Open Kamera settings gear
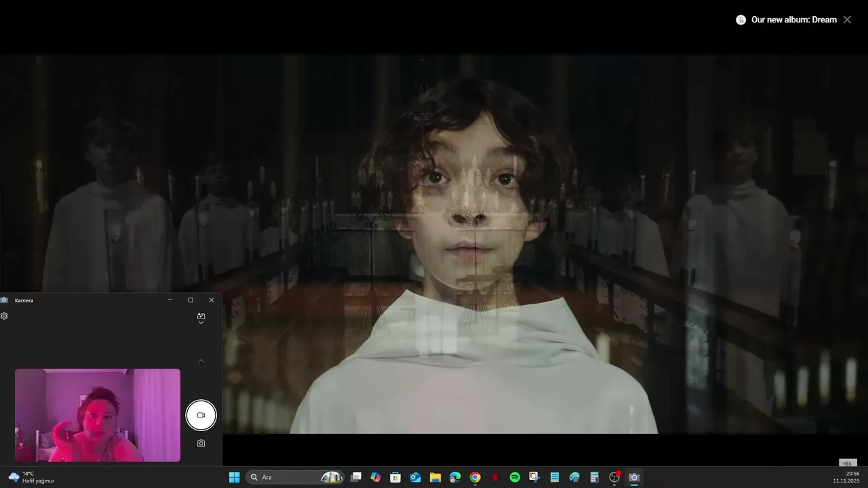The image size is (868, 488). [4, 316]
